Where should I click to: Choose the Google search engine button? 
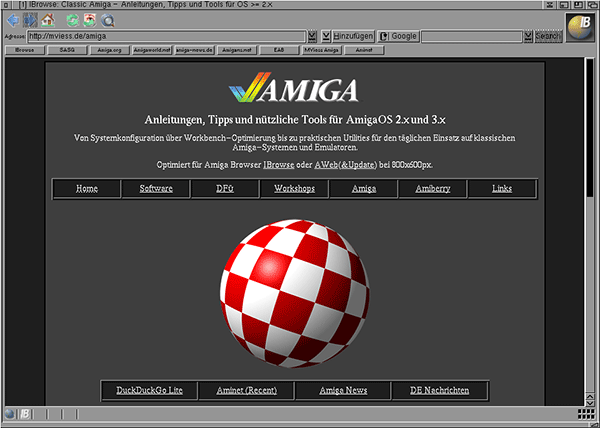click(x=398, y=36)
